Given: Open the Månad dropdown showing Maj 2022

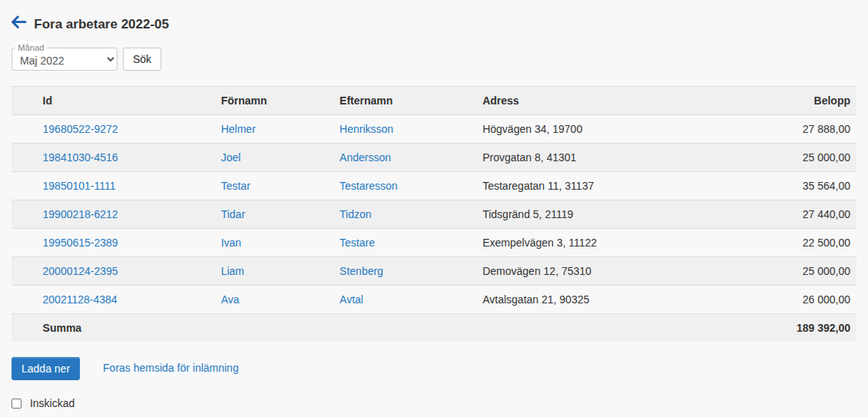Looking at the screenshot, I should point(65,59).
